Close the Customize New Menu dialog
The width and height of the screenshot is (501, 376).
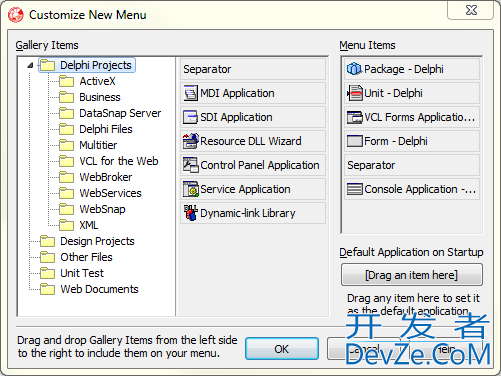(x=471, y=10)
